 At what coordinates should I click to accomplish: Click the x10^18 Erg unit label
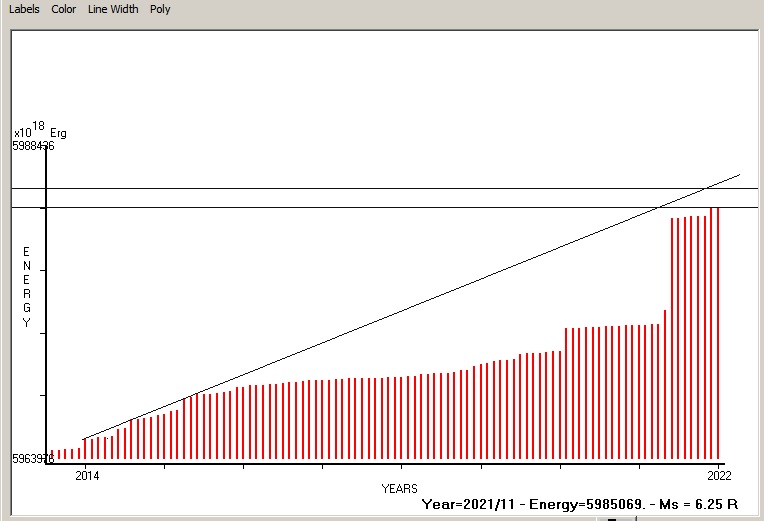point(40,131)
